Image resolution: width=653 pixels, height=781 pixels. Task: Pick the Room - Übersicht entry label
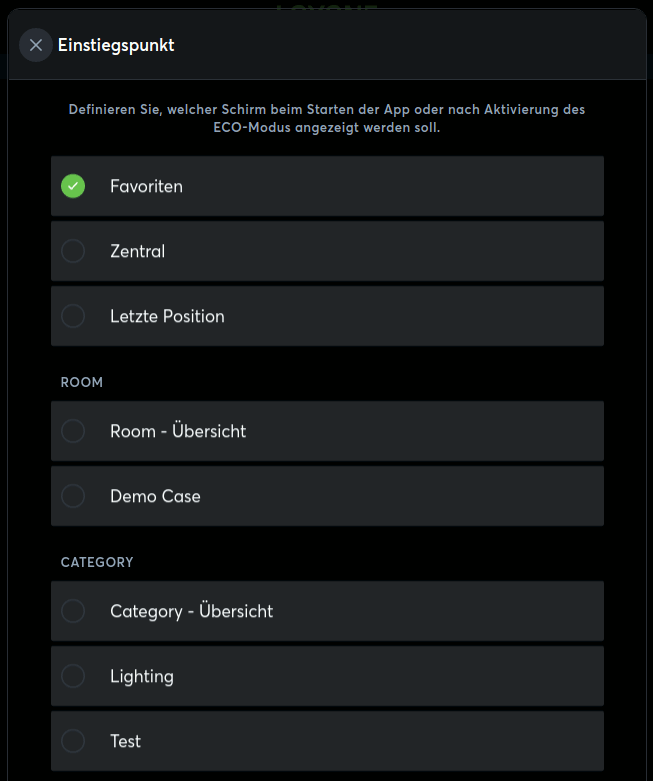(x=178, y=431)
